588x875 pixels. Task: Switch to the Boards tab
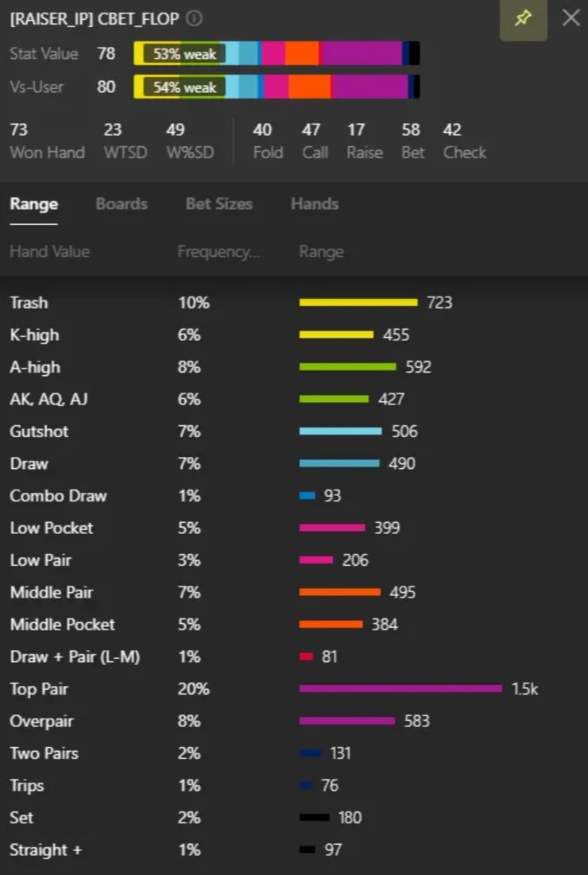pos(122,203)
